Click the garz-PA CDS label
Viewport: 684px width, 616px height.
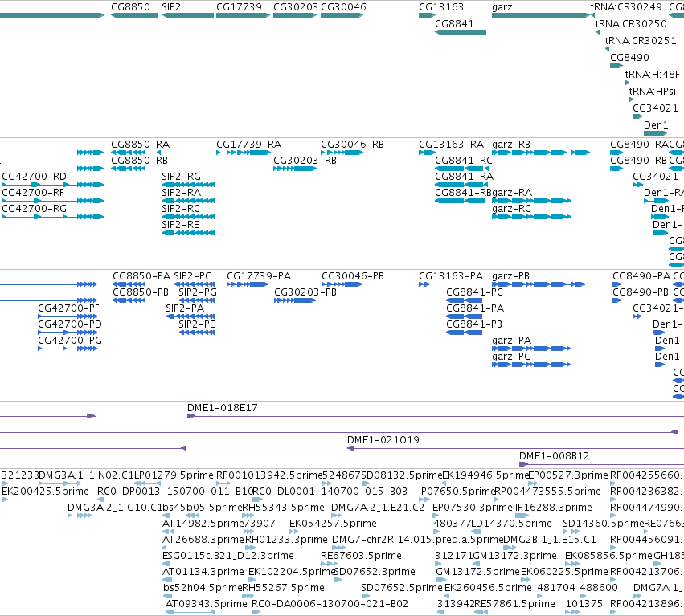pyautogui.click(x=511, y=341)
